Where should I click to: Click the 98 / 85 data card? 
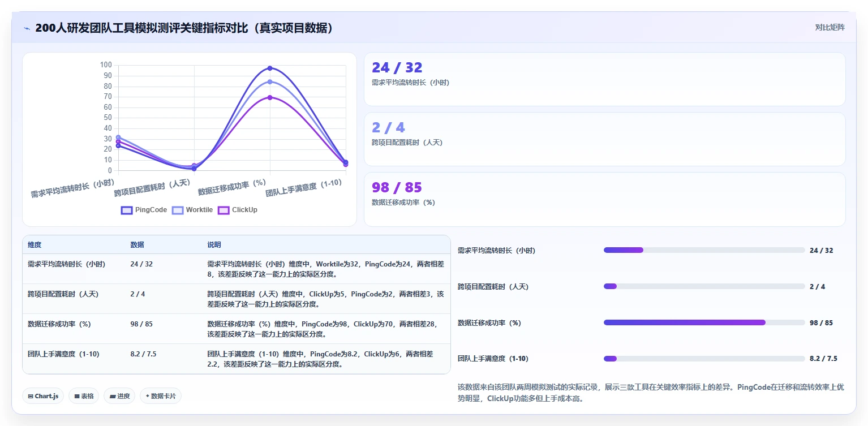coord(604,199)
